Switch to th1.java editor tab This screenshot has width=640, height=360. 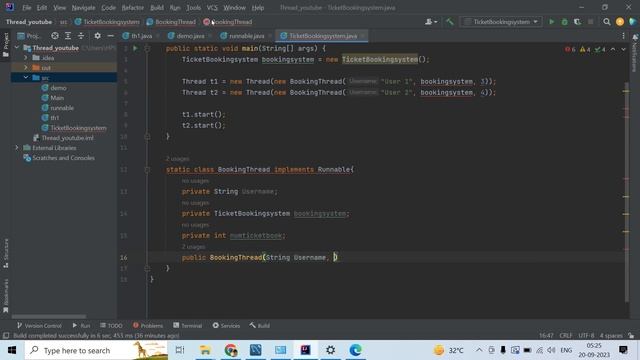click(141, 36)
